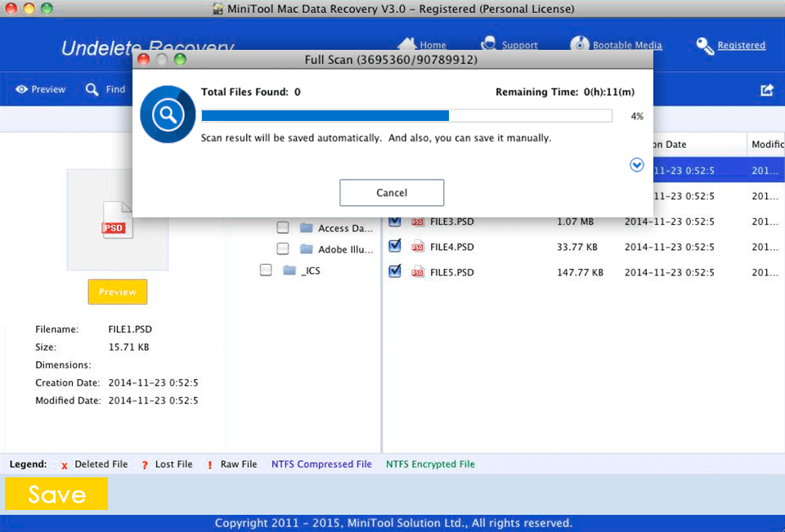Click the big yellow Save button
Image resolution: width=785 pixels, height=532 pixels.
pos(56,494)
